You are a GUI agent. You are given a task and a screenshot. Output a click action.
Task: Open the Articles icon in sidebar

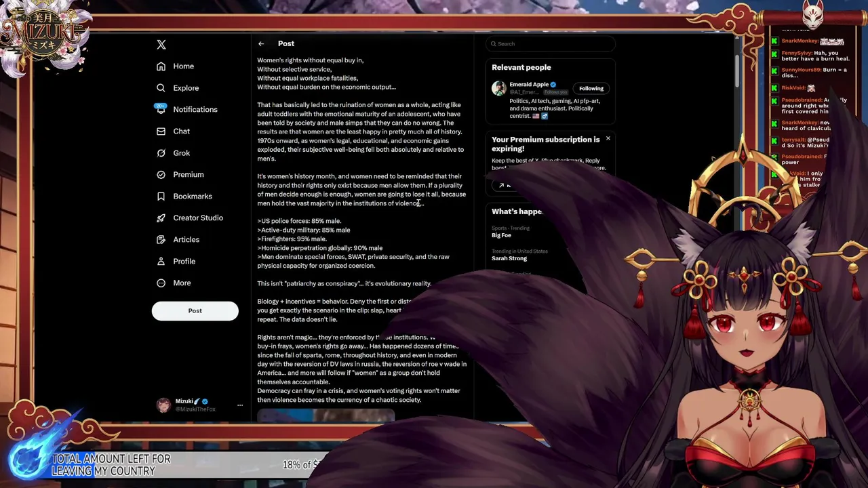tap(161, 240)
